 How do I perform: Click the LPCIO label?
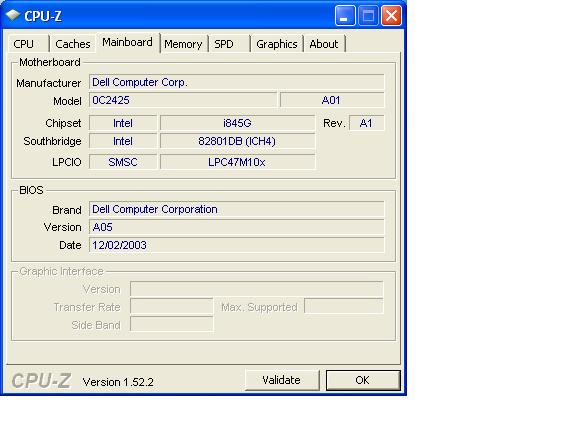coord(66,162)
